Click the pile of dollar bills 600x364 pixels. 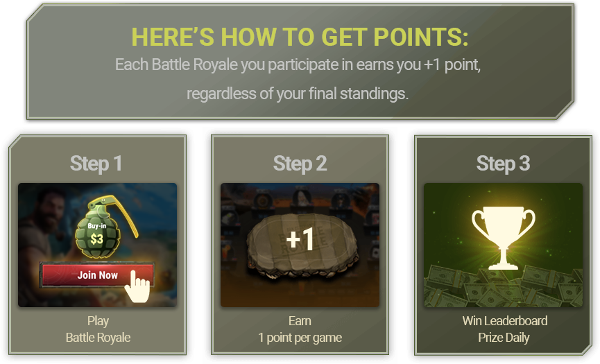(503, 286)
